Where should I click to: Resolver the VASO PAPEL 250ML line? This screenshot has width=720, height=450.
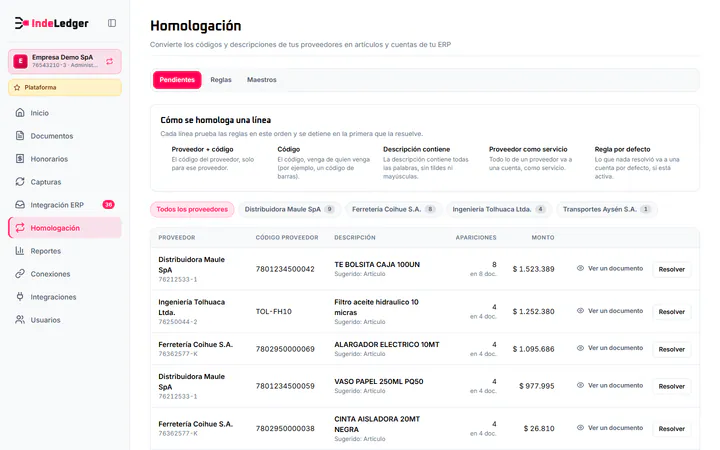click(671, 386)
